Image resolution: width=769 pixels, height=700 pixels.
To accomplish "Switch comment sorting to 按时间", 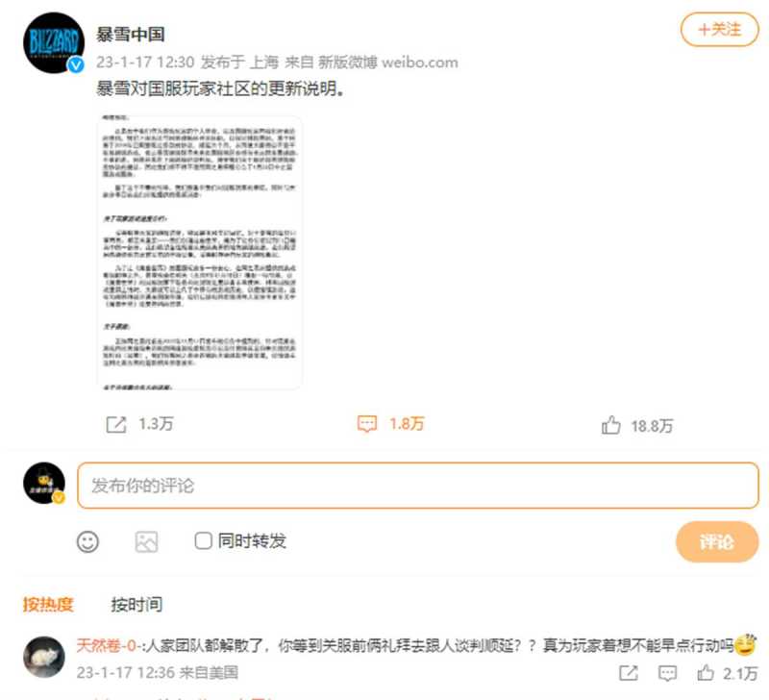I will 136,605.
